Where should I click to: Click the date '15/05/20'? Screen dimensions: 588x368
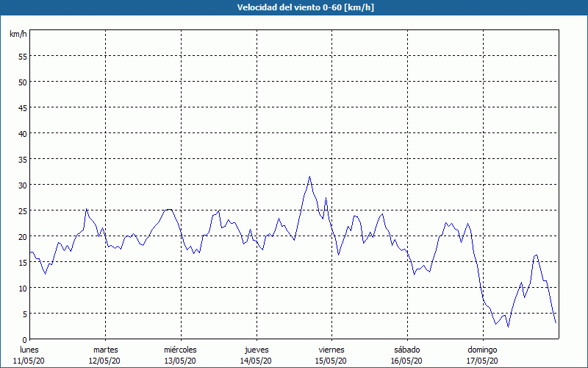point(331,361)
